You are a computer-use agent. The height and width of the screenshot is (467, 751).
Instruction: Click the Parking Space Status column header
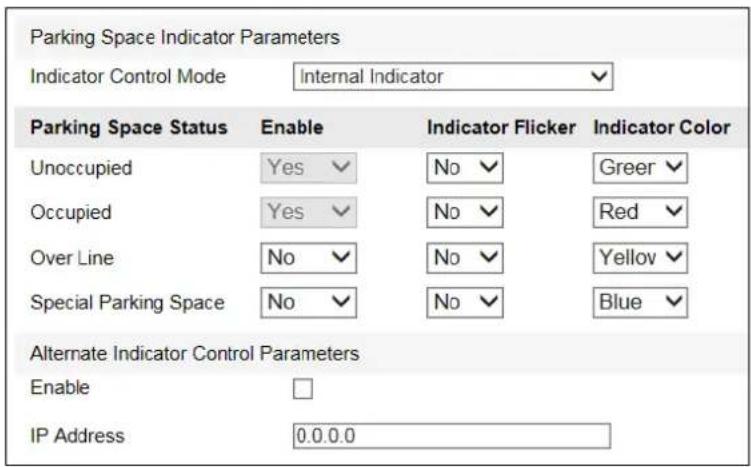[129, 127]
